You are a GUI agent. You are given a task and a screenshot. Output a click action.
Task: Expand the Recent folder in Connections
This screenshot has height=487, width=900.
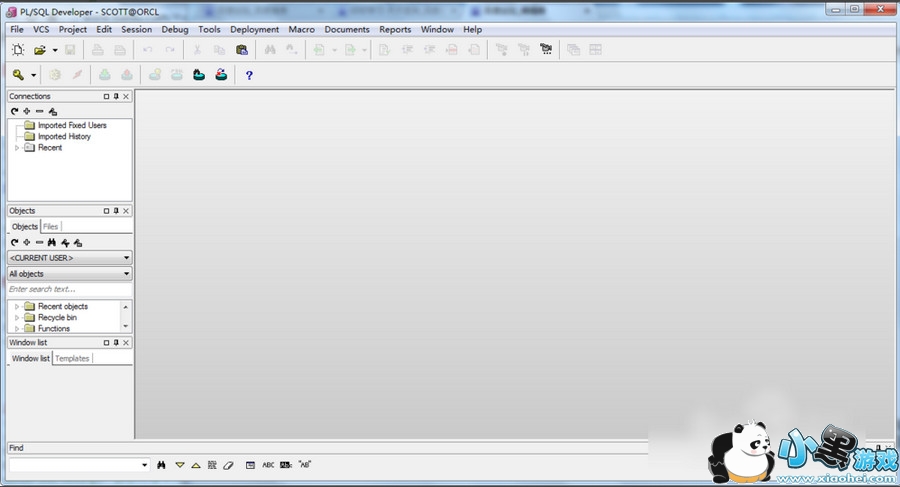pyautogui.click(x=17, y=148)
